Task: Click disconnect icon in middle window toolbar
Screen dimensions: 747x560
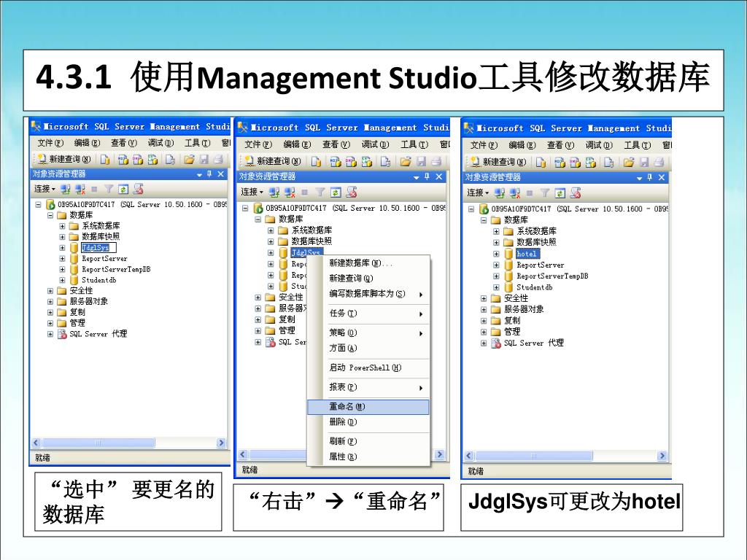Action: (290, 192)
